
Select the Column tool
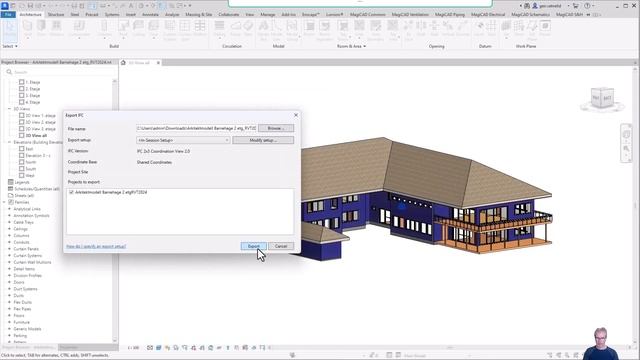104,29
